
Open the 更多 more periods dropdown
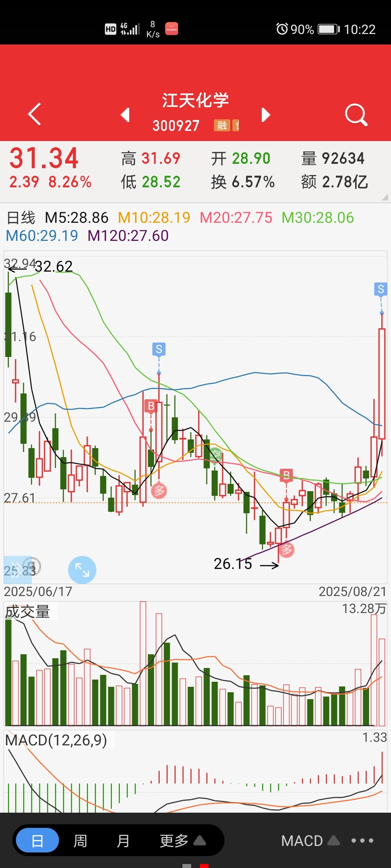(x=183, y=841)
